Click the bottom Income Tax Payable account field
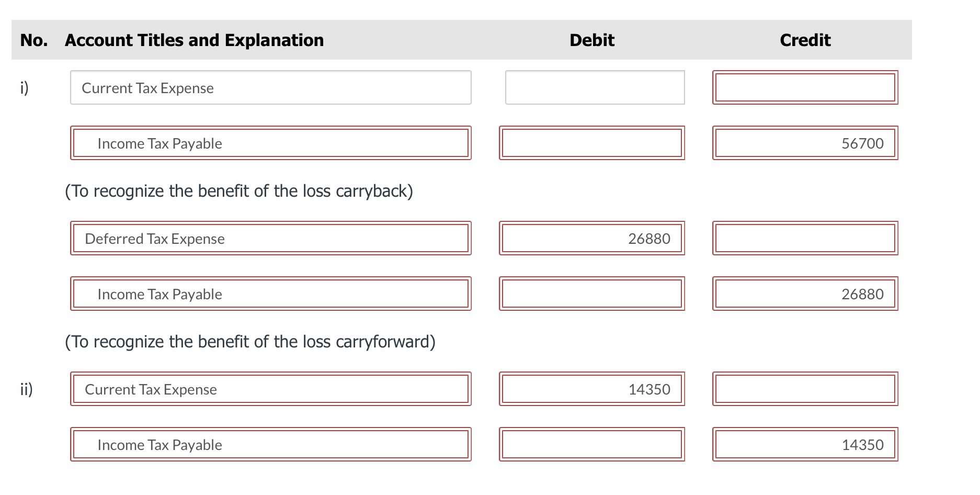 (270, 444)
